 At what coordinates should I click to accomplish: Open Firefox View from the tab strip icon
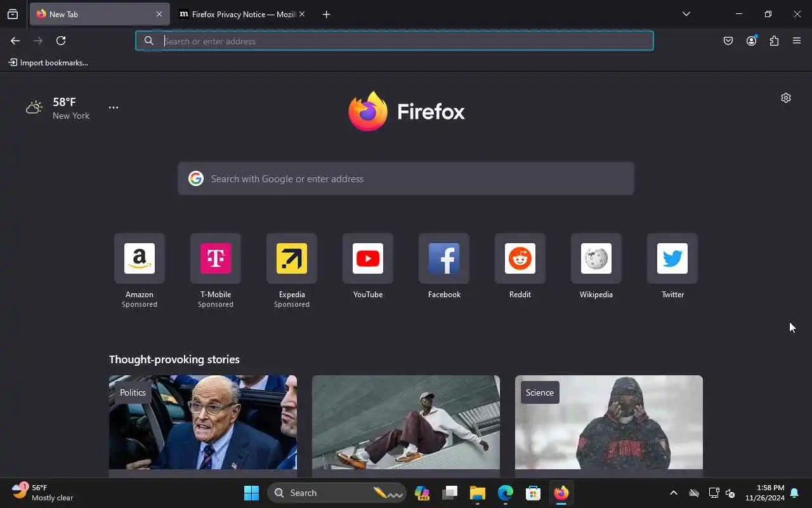[13, 14]
